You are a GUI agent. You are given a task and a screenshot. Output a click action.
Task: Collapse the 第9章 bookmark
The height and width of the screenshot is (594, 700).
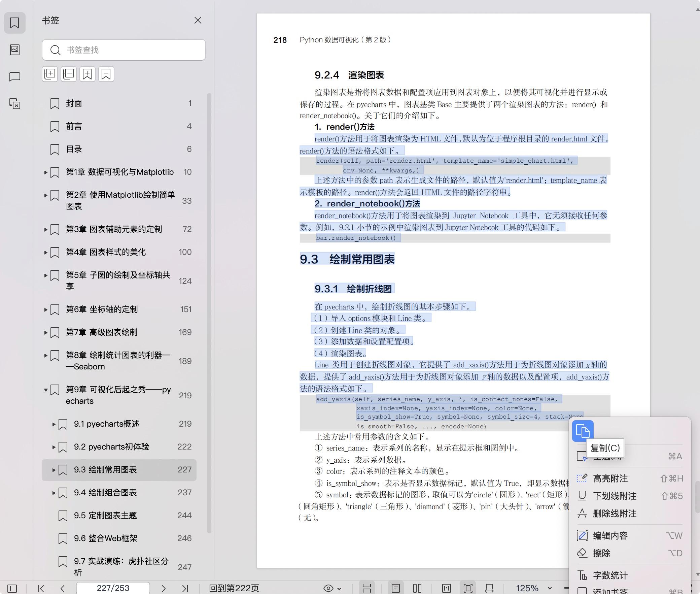[x=46, y=390]
